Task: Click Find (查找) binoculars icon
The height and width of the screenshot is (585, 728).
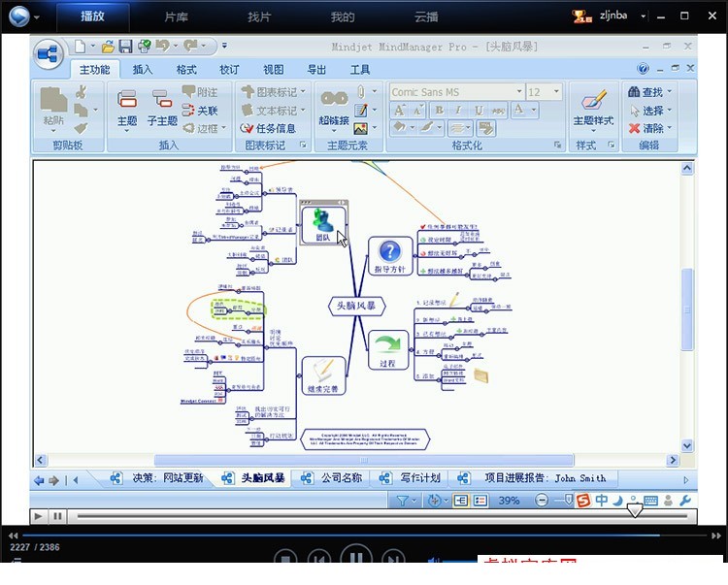Action: click(645, 92)
